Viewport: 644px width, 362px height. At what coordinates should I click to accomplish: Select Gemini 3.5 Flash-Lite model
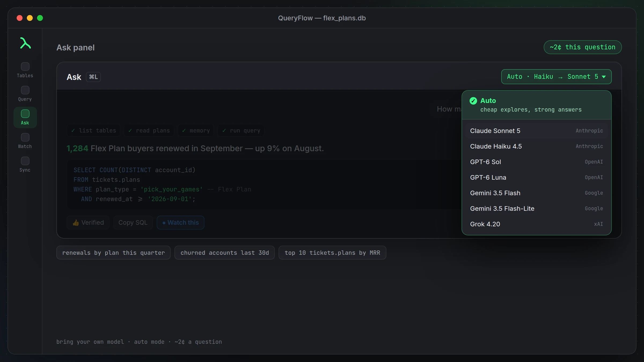536,209
